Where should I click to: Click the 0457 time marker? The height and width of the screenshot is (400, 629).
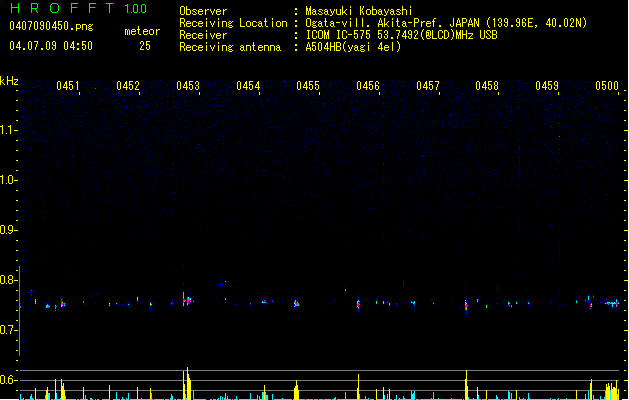428,86
